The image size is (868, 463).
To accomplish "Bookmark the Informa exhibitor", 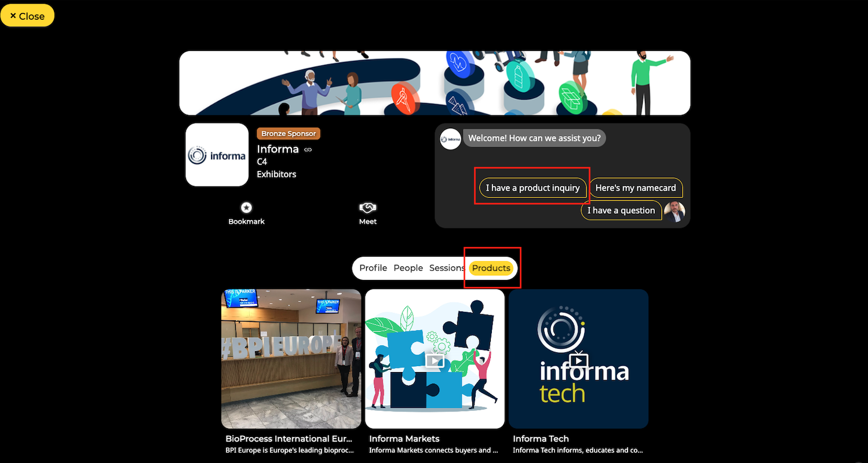I will pos(246,213).
